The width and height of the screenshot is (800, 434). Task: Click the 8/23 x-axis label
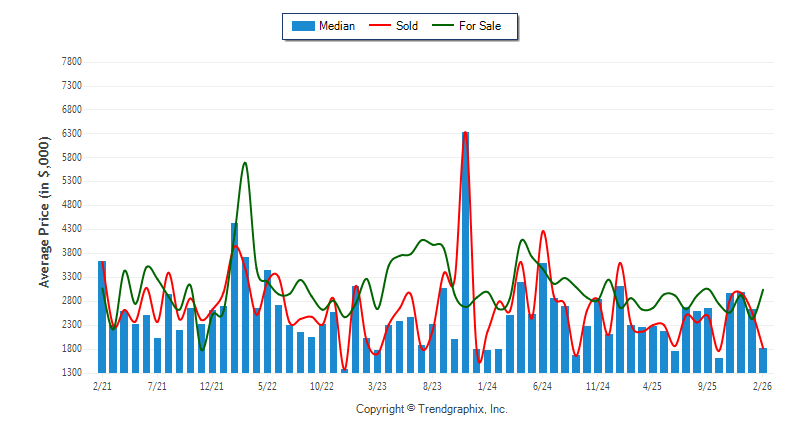(x=433, y=385)
